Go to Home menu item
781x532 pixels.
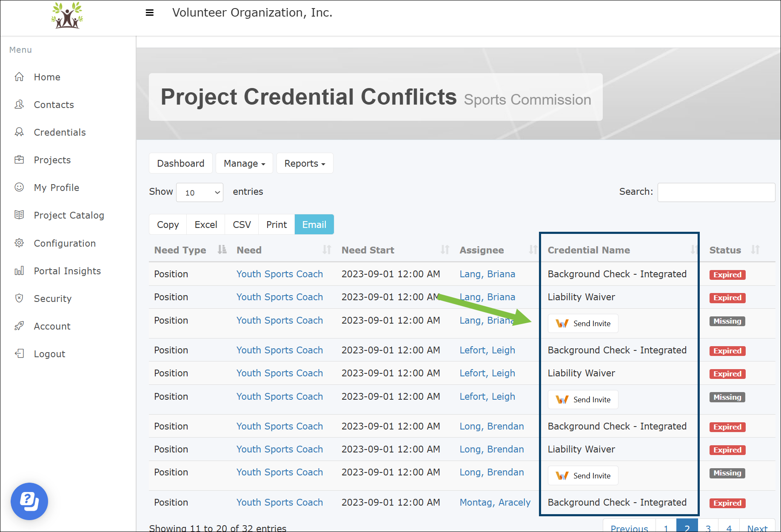(47, 77)
